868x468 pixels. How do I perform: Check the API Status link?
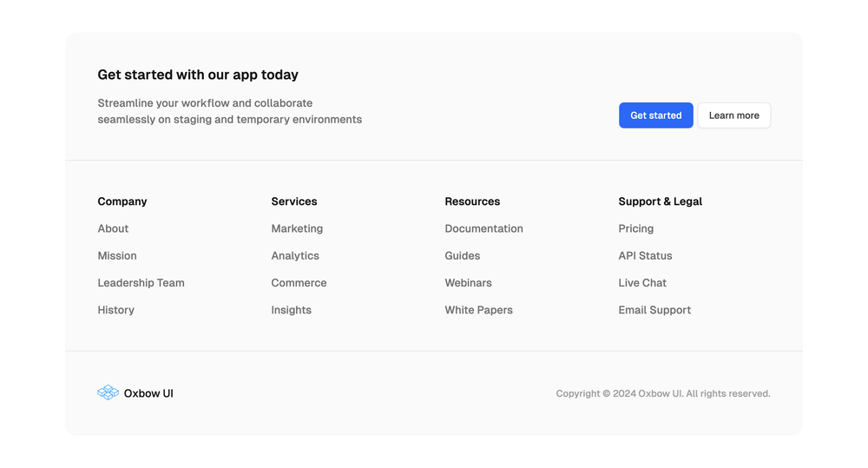[645, 255]
